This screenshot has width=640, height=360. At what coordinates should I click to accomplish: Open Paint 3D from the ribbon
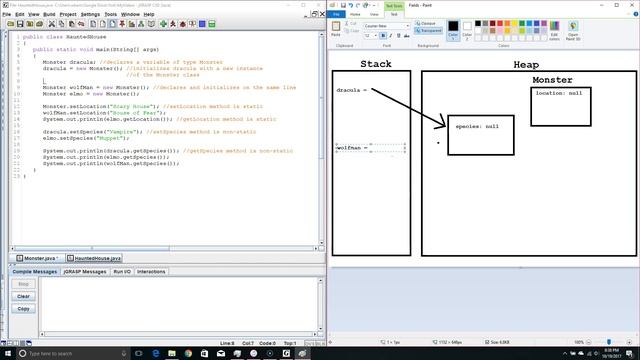point(573,30)
